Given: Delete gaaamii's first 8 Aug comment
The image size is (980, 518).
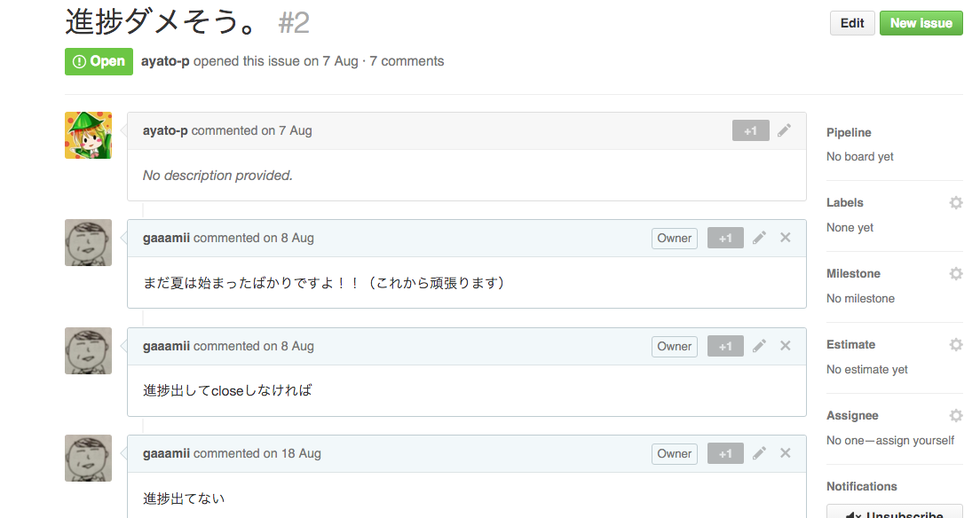Looking at the screenshot, I should coord(786,238).
